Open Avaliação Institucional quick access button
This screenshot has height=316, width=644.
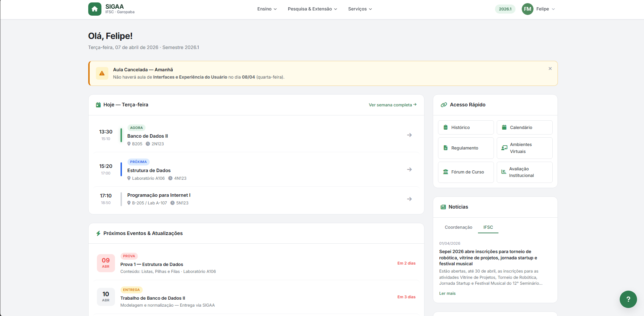point(525,172)
